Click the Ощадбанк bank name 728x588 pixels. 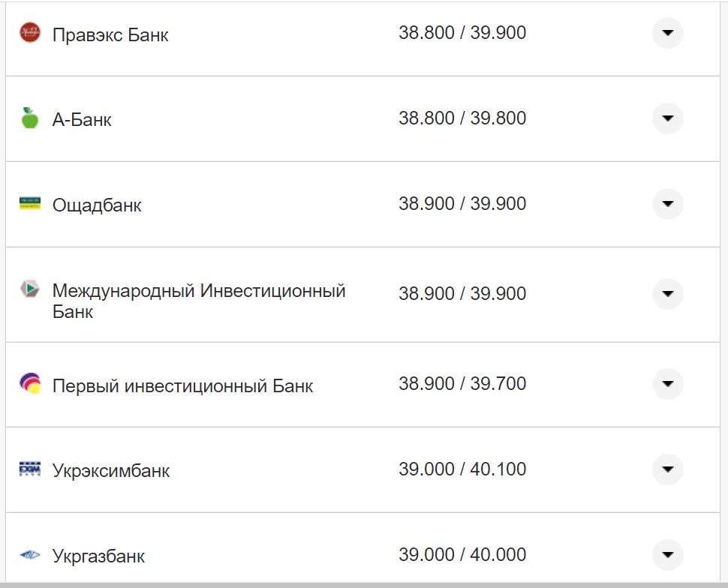click(x=95, y=204)
